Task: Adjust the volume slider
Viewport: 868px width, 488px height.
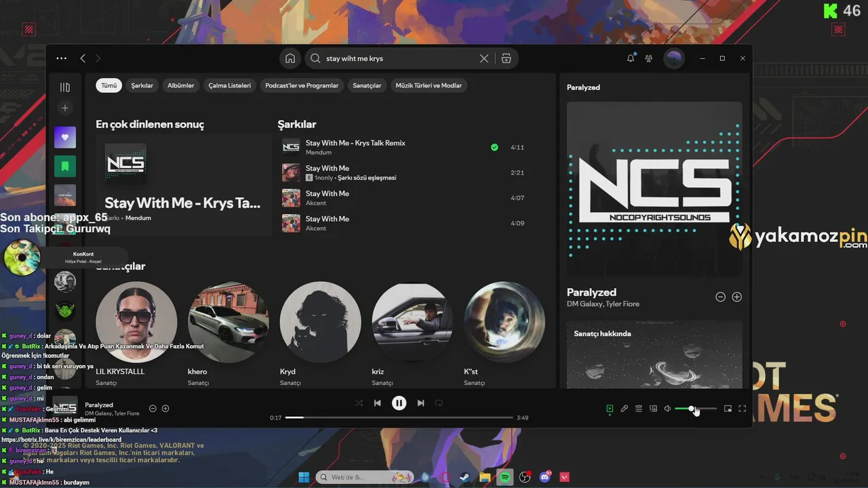Action: (696, 409)
